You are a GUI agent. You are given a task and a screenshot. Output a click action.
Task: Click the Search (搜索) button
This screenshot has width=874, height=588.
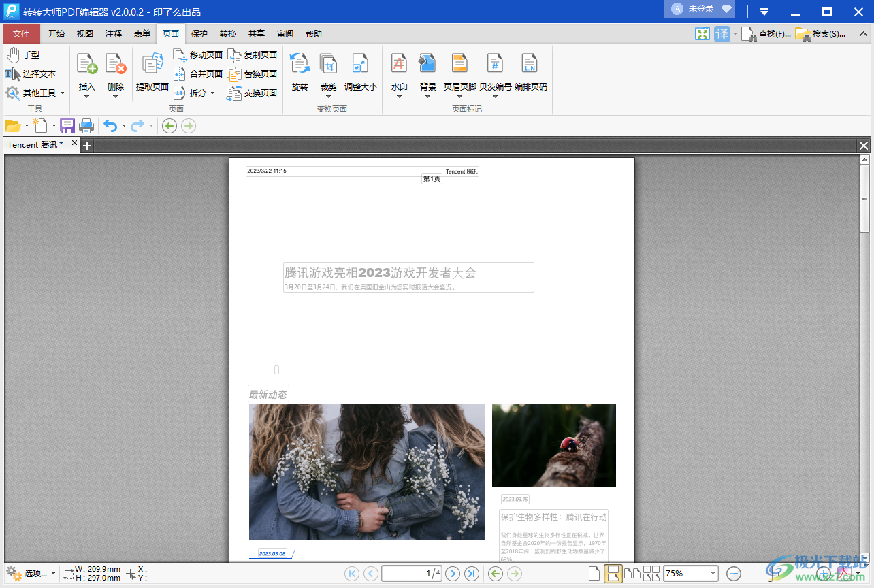(820, 33)
